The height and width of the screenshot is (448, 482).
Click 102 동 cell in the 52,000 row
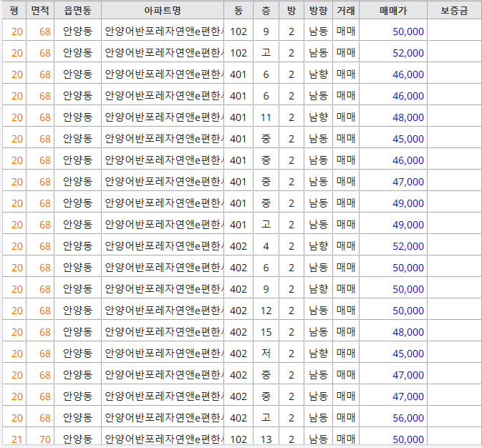pos(238,53)
